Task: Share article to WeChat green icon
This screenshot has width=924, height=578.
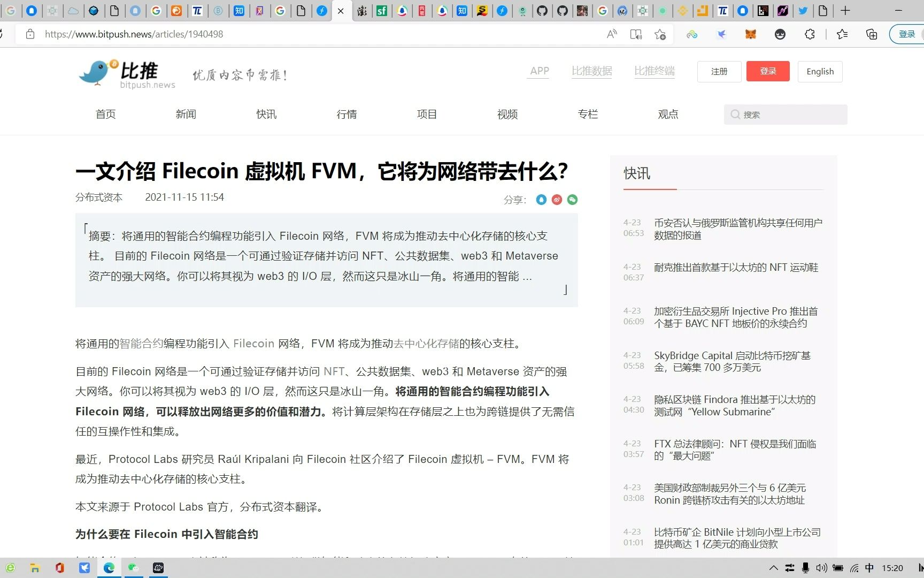Action: (x=572, y=200)
